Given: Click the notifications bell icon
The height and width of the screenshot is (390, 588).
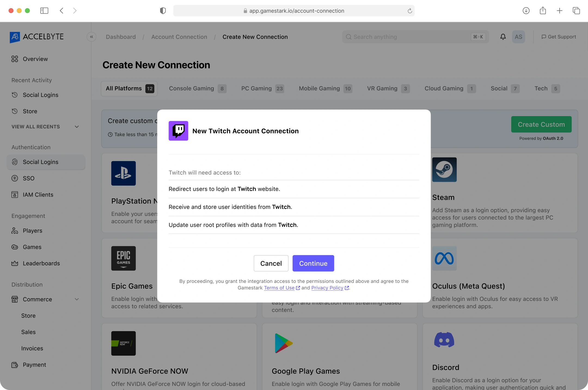Looking at the screenshot, I should pyautogui.click(x=503, y=37).
